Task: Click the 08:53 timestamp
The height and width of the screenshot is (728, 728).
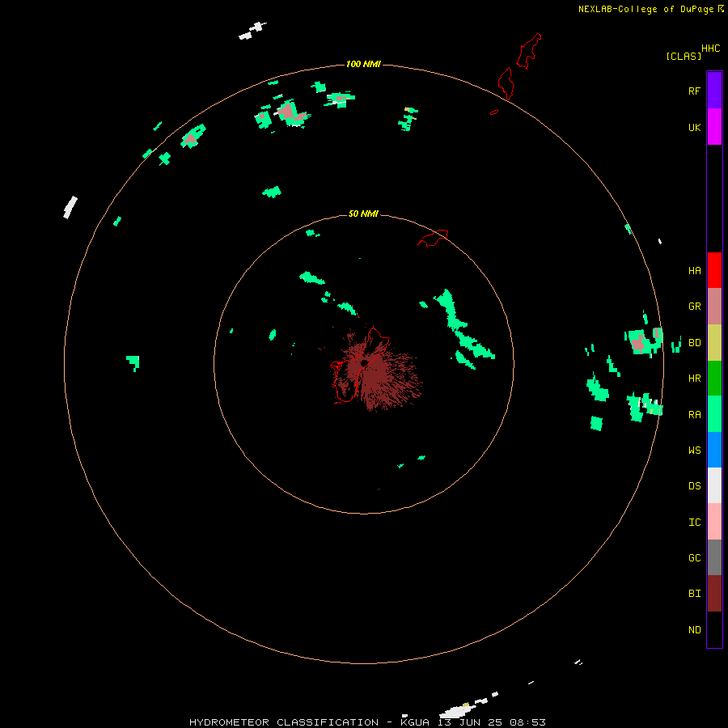Action: pos(527,722)
